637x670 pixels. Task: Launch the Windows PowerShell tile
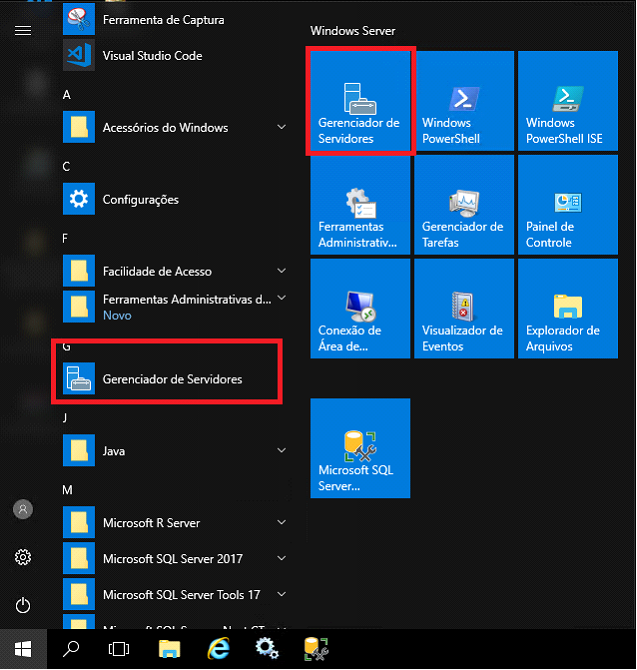tap(464, 101)
